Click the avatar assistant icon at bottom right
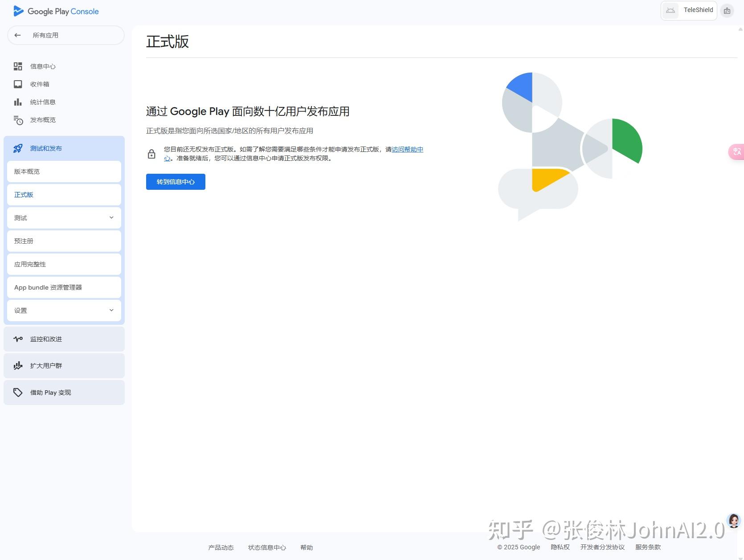744x560 pixels. (x=733, y=520)
